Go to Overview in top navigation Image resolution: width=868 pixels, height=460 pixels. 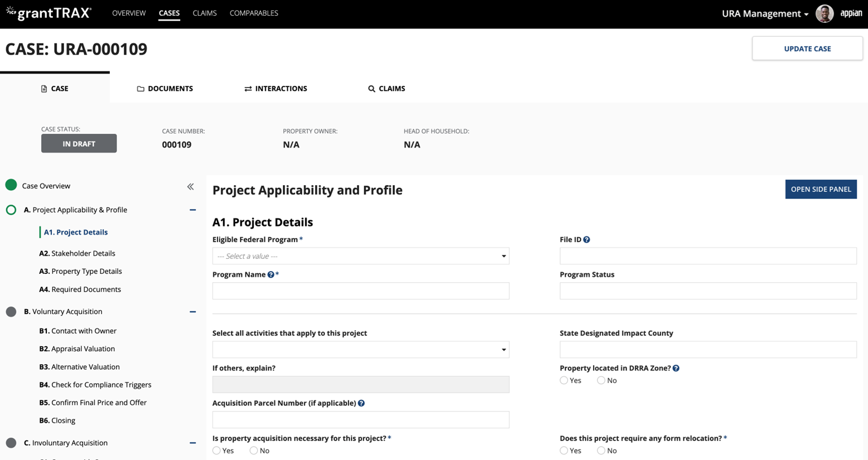tap(129, 13)
